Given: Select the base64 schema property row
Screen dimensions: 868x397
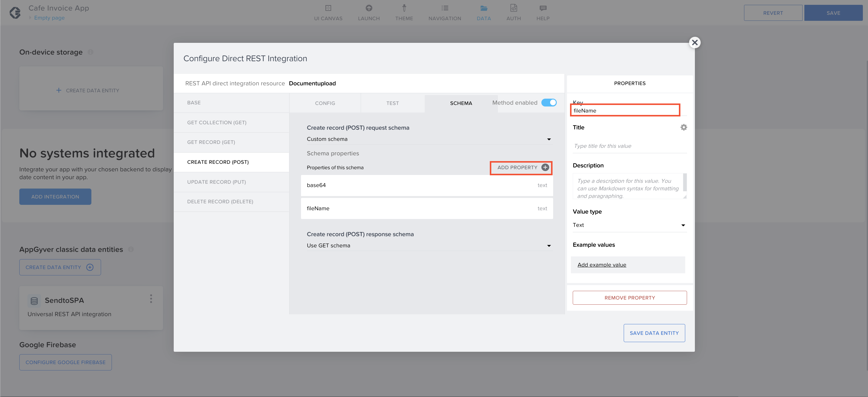Looking at the screenshot, I should pyautogui.click(x=426, y=185).
